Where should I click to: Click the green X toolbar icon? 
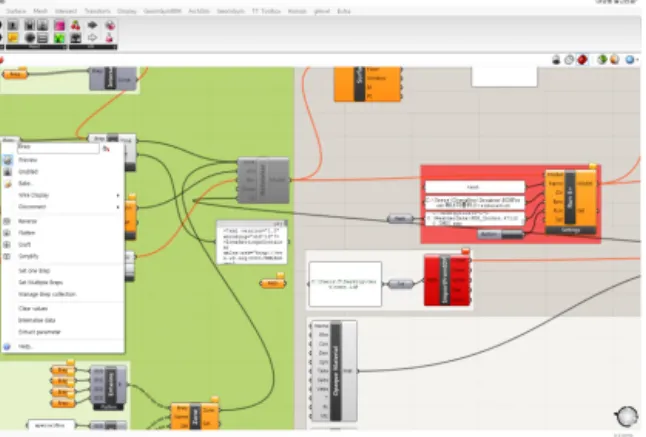tap(59, 38)
